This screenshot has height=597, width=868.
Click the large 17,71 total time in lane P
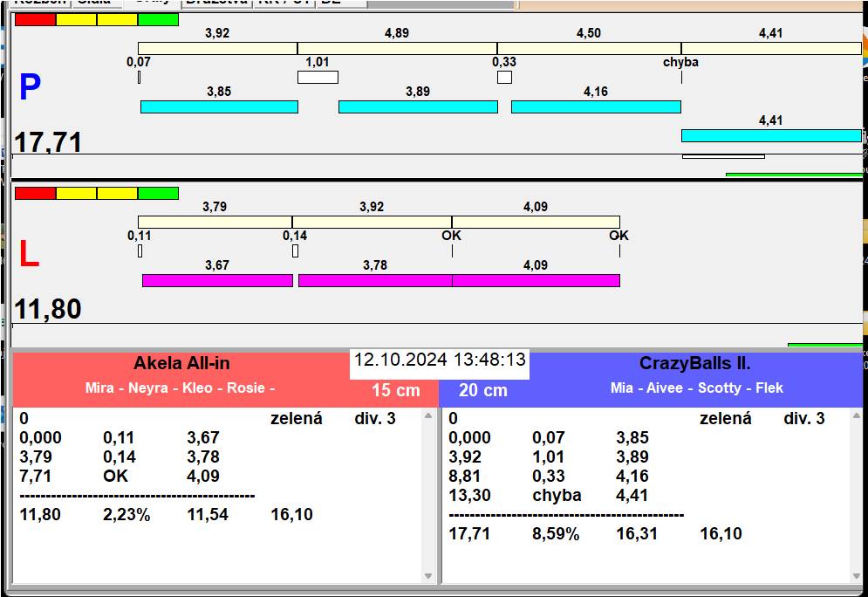48,141
